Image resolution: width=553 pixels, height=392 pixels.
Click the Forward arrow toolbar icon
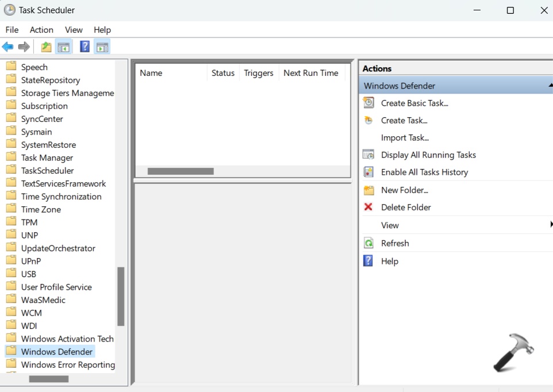coord(24,47)
